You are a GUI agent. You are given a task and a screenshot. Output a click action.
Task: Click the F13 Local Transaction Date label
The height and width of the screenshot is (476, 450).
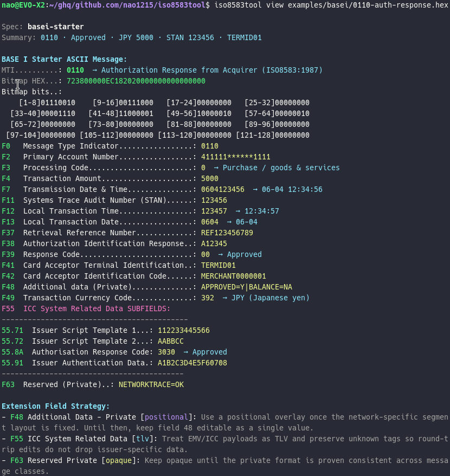71,222
